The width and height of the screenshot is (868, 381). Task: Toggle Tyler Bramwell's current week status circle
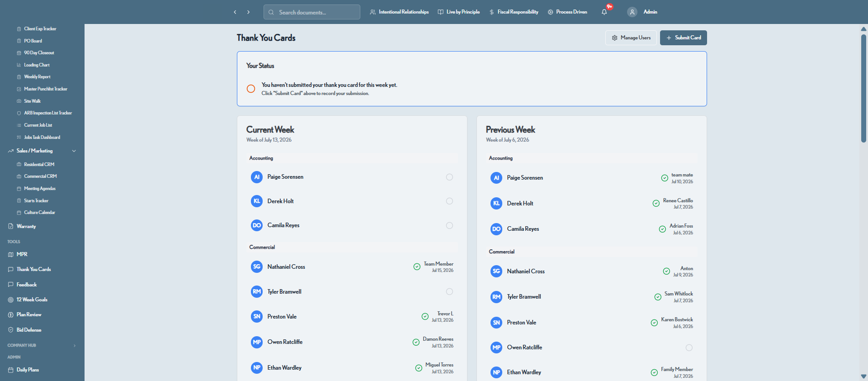pos(449,291)
